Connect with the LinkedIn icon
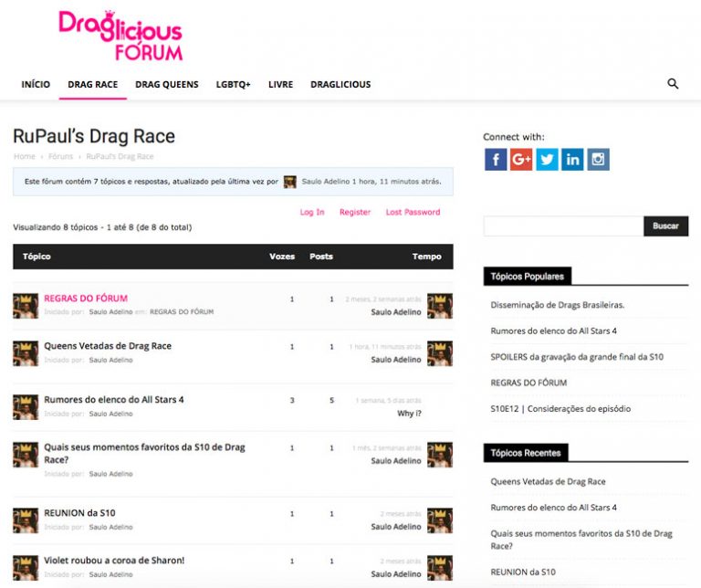Screen dimensions: 701x588 coord(572,160)
